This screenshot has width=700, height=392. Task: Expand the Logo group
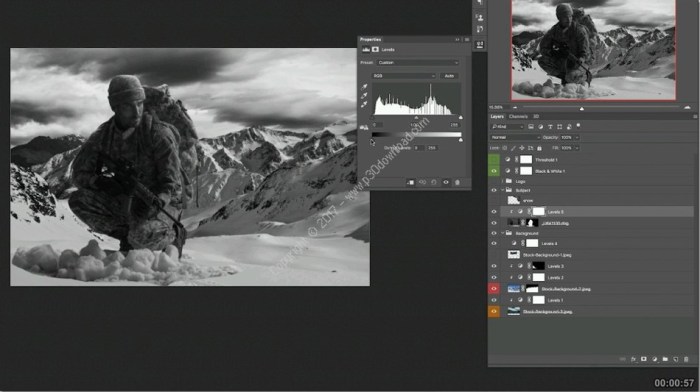(502, 181)
